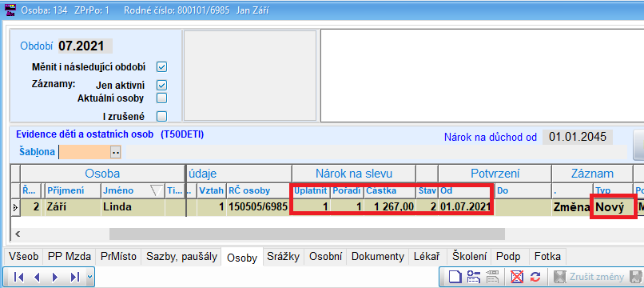Click the refresh arrows icon
This screenshot has width=644, height=288.
click(535, 277)
